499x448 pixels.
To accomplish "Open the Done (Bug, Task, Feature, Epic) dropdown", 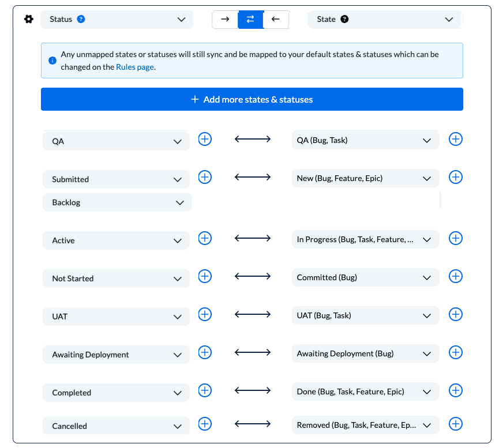I will click(365, 391).
